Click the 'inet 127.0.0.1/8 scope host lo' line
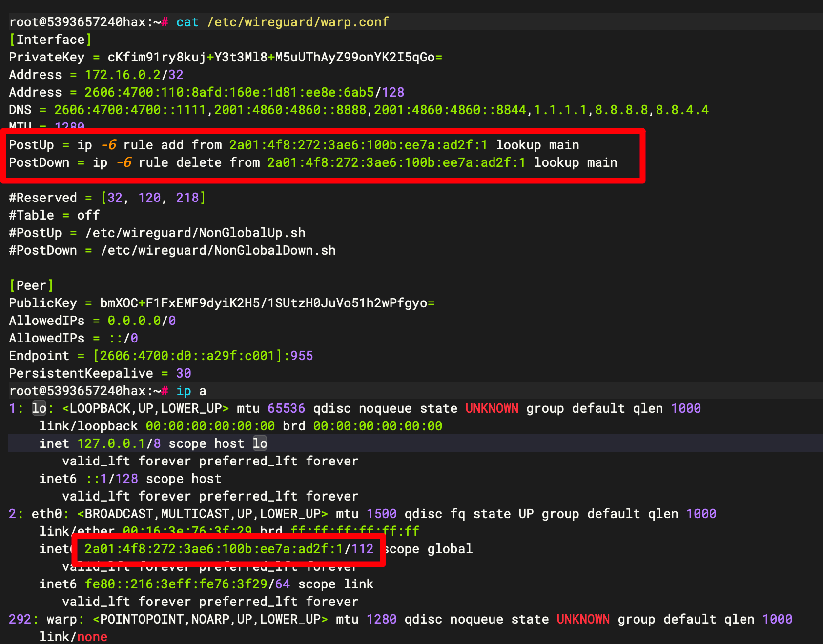 (x=153, y=443)
